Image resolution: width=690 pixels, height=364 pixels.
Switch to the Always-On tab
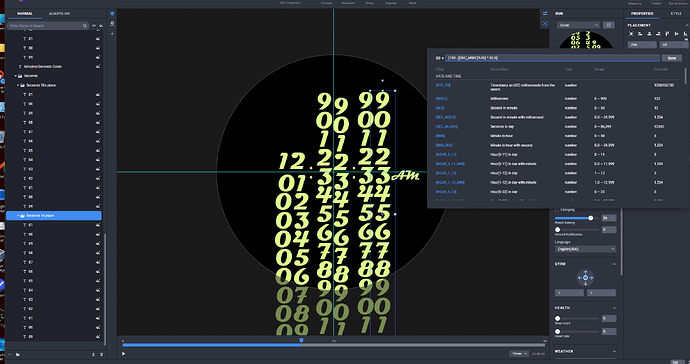tap(59, 14)
